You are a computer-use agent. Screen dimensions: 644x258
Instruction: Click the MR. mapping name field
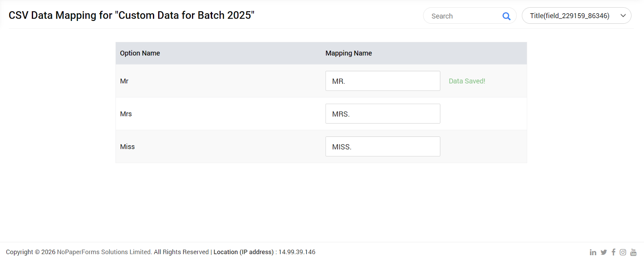point(382,81)
